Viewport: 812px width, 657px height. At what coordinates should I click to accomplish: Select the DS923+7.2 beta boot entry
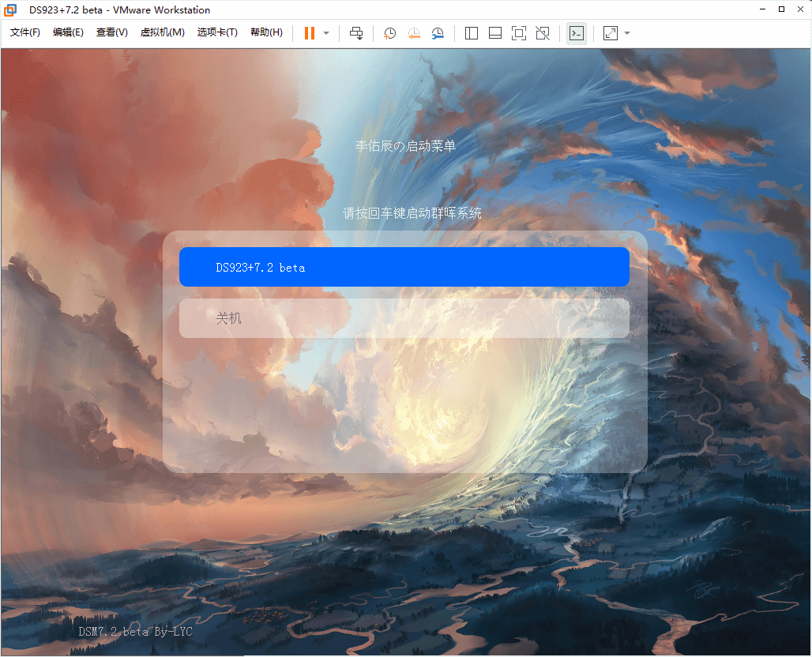point(404,267)
